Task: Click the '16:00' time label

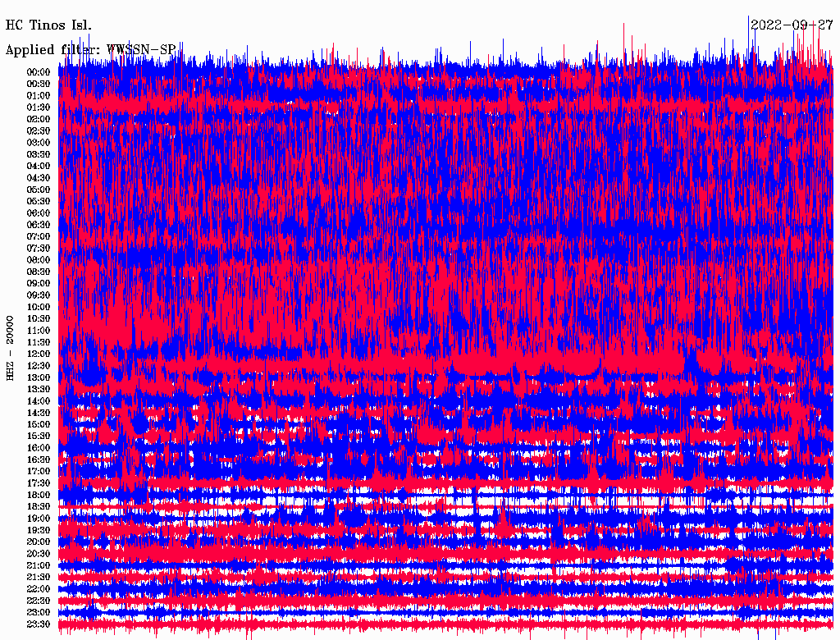Action: [39, 448]
